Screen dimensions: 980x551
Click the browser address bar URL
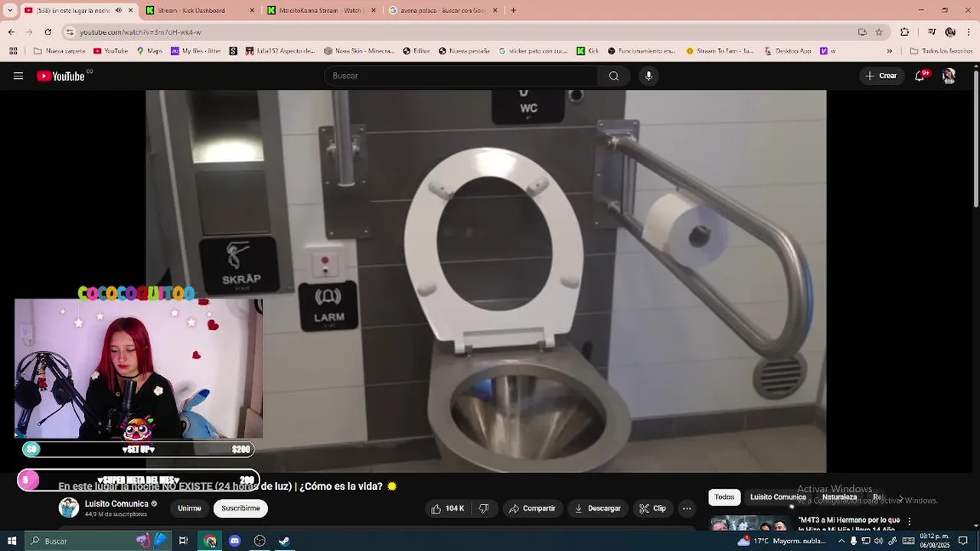point(141,32)
